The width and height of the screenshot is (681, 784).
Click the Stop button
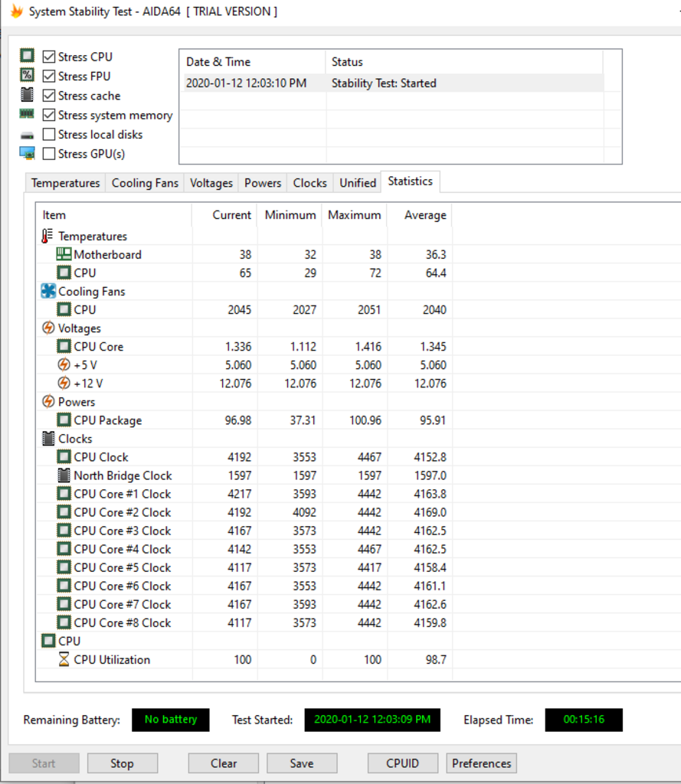[122, 763]
